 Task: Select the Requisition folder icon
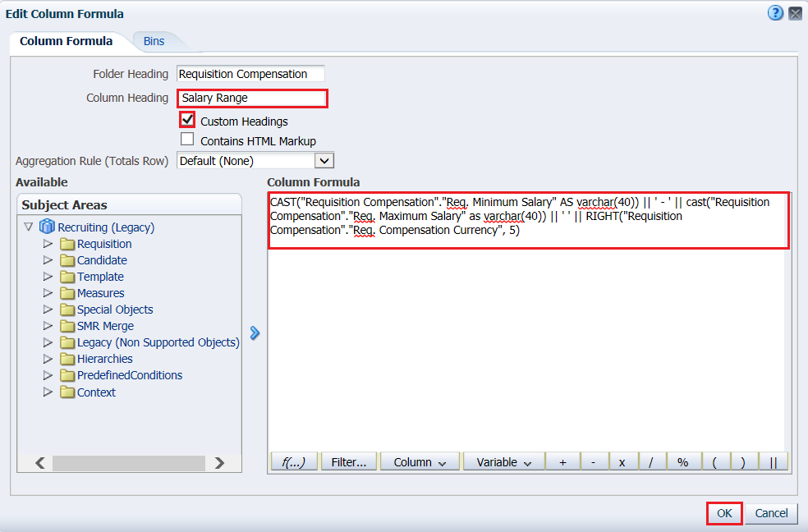tap(67, 244)
